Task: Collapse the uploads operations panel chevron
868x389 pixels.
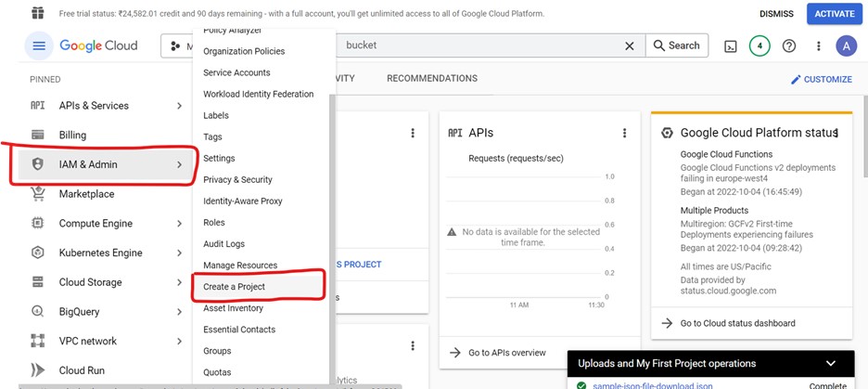Action: pos(831,363)
